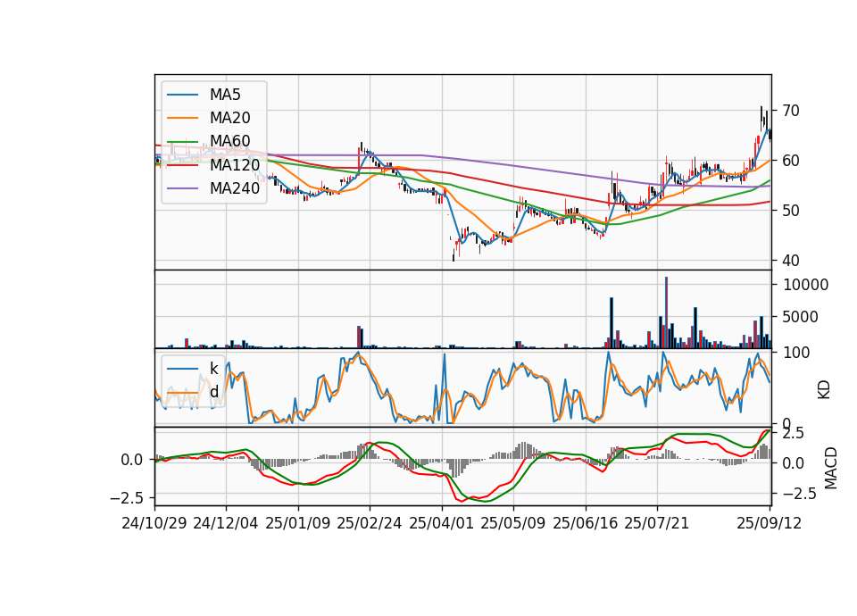Click the 0.0 left MACD axis label
The height and width of the screenshot is (616, 857).
[132, 461]
